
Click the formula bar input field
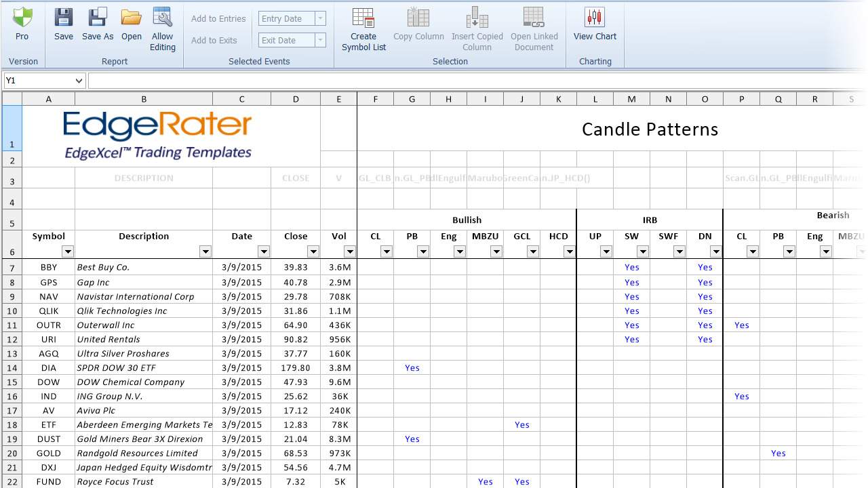pos(477,81)
